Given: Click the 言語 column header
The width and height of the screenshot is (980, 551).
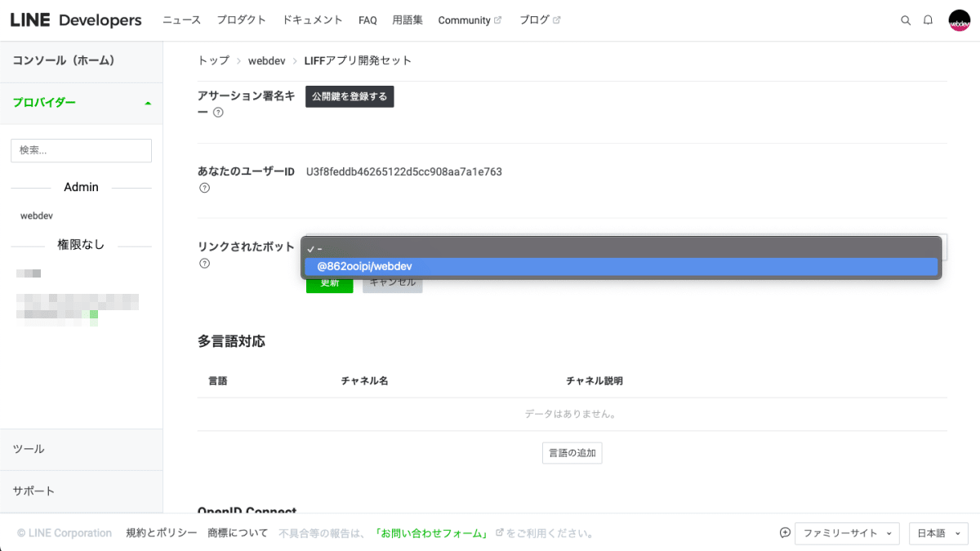Looking at the screenshot, I should (218, 381).
